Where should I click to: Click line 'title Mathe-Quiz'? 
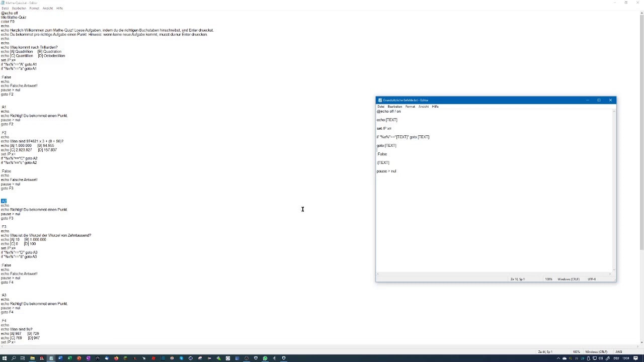tap(14, 18)
